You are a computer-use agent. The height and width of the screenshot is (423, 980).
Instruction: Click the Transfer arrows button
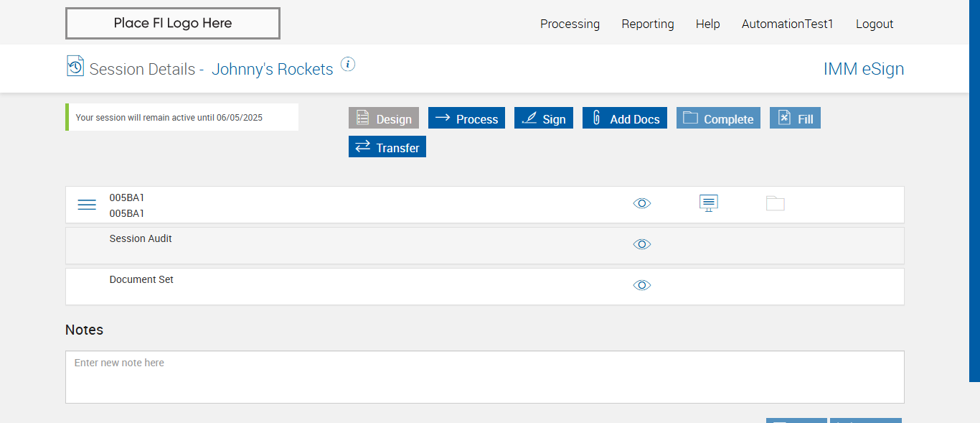[x=387, y=147]
